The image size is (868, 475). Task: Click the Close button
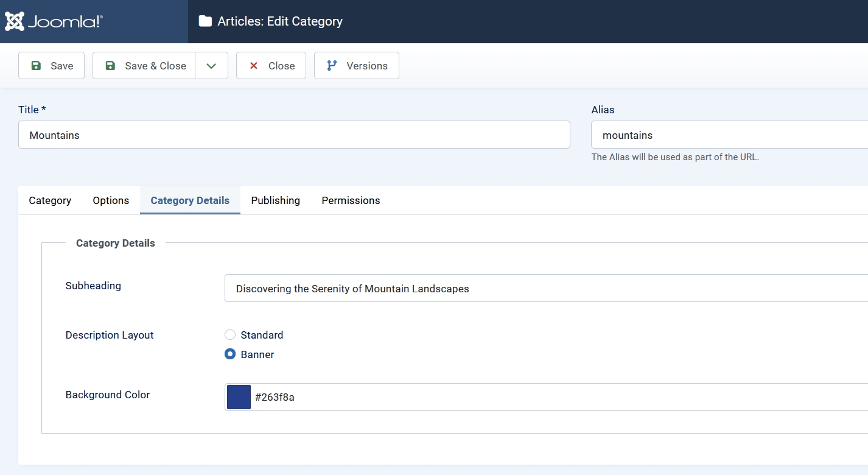click(271, 66)
